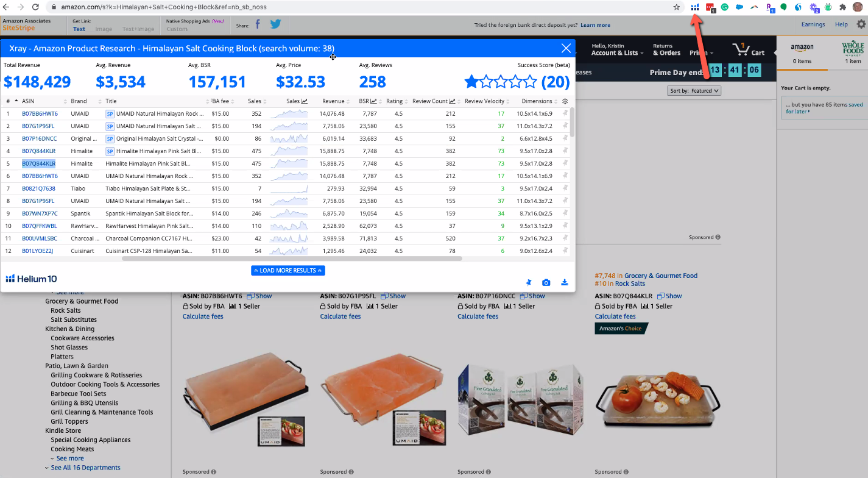
Task: Switch to Whole Foods Market cart tab
Action: tap(853, 52)
